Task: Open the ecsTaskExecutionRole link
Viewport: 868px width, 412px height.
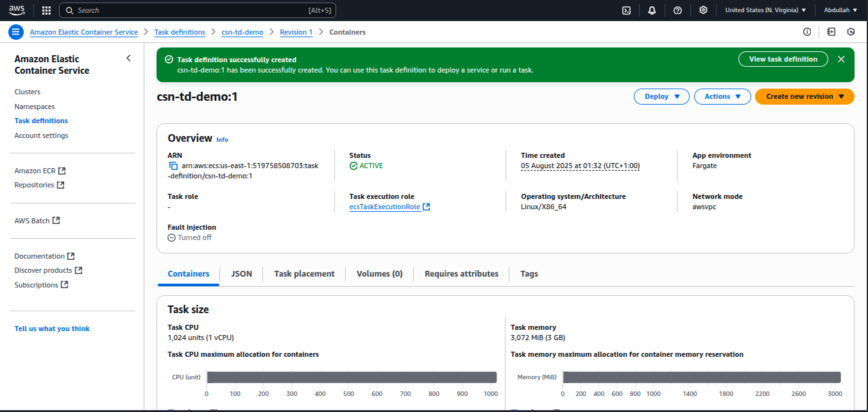Action: coord(385,207)
